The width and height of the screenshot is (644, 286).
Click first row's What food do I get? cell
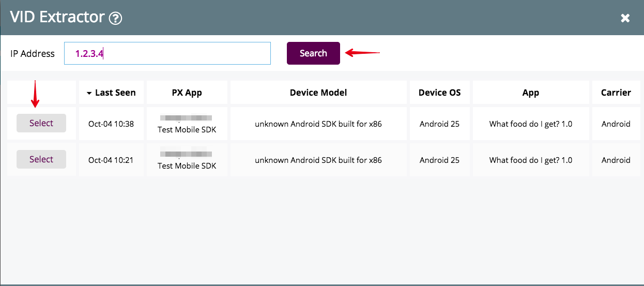point(530,124)
